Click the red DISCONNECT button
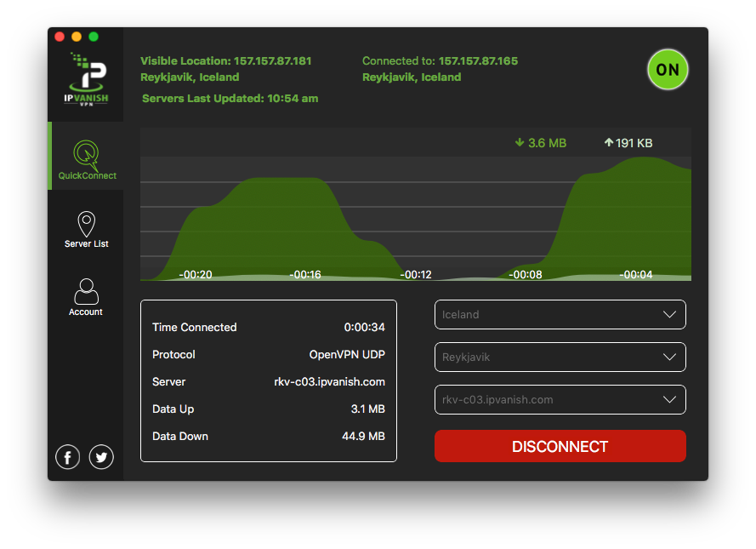The image size is (756, 549). pyautogui.click(x=560, y=446)
